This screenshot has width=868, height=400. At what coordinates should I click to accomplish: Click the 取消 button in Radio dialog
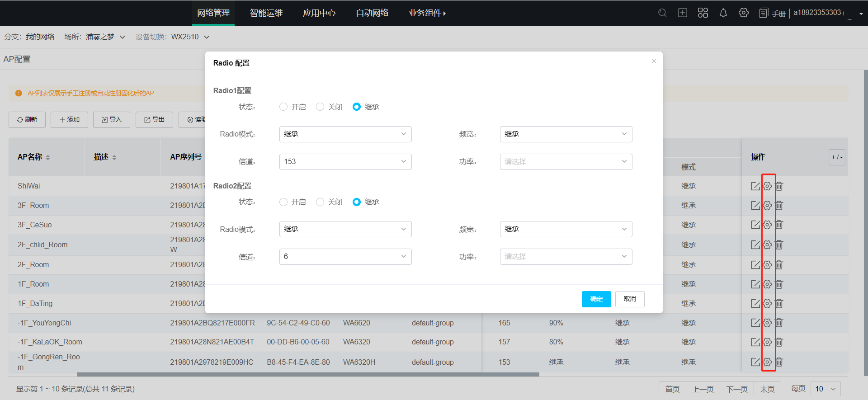pos(629,299)
